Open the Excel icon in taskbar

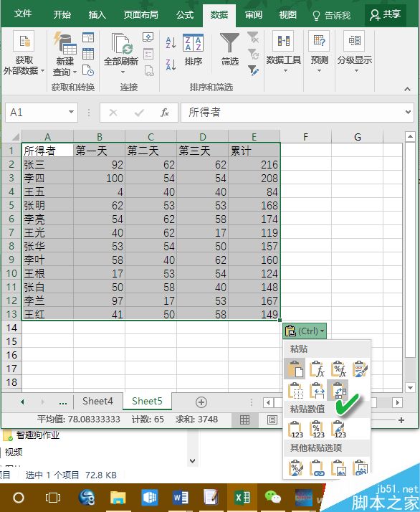point(242,498)
